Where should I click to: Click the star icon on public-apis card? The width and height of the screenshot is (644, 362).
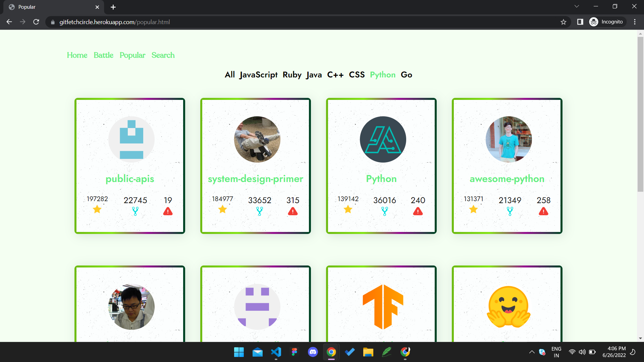[97, 209]
